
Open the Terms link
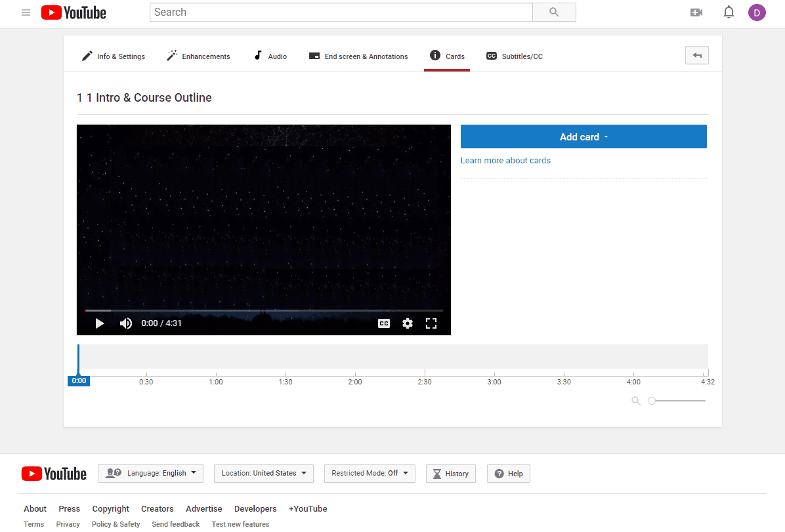(x=33, y=524)
